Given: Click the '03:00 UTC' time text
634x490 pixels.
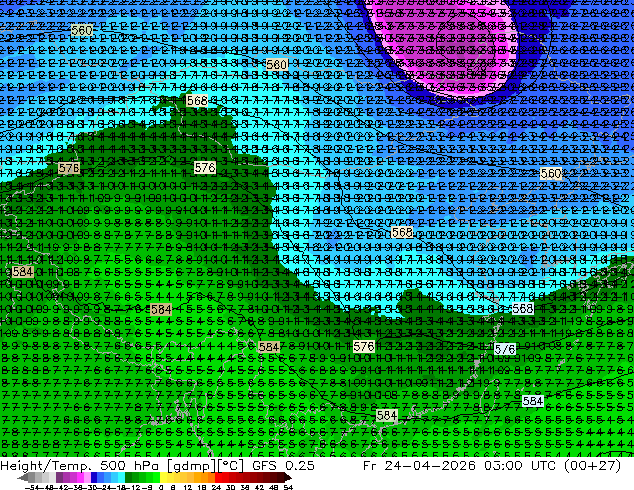Looking at the screenshot, I should pos(519,466).
